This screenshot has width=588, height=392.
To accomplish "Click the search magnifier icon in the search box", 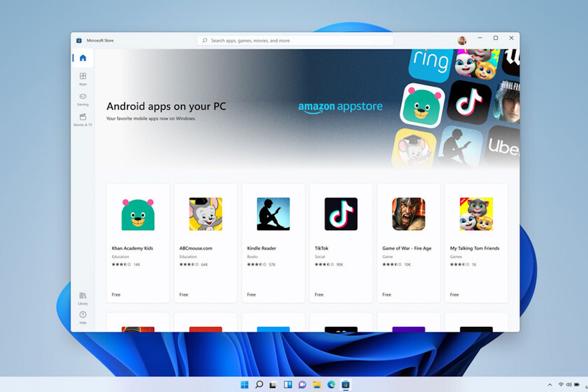I will click(x=205, y=41).
